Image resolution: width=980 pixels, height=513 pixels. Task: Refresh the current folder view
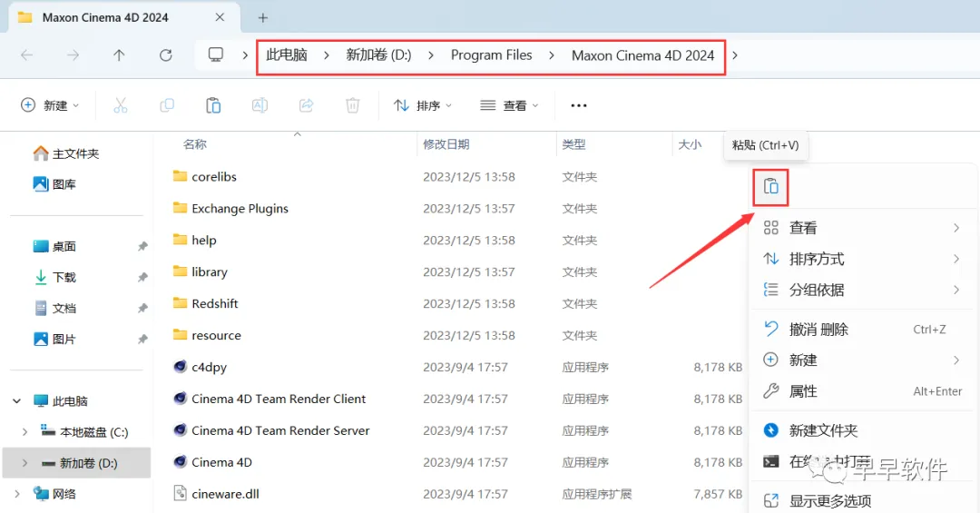click(x=166, y=55)
